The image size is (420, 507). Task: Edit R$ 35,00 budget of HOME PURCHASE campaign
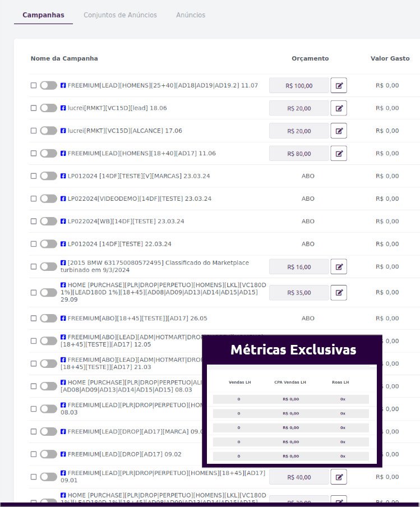click(x=339, y=293)
